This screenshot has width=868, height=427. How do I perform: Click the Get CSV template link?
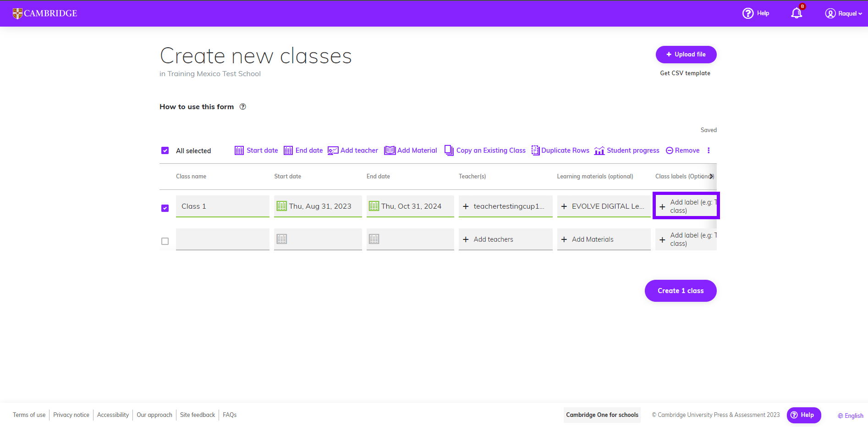tap(685, 73)
